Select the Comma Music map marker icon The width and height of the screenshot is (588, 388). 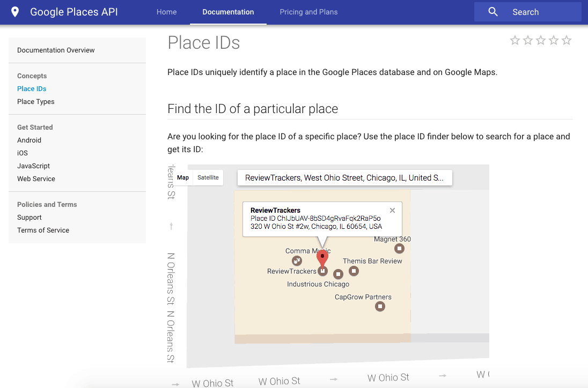(x=297, y=260)
